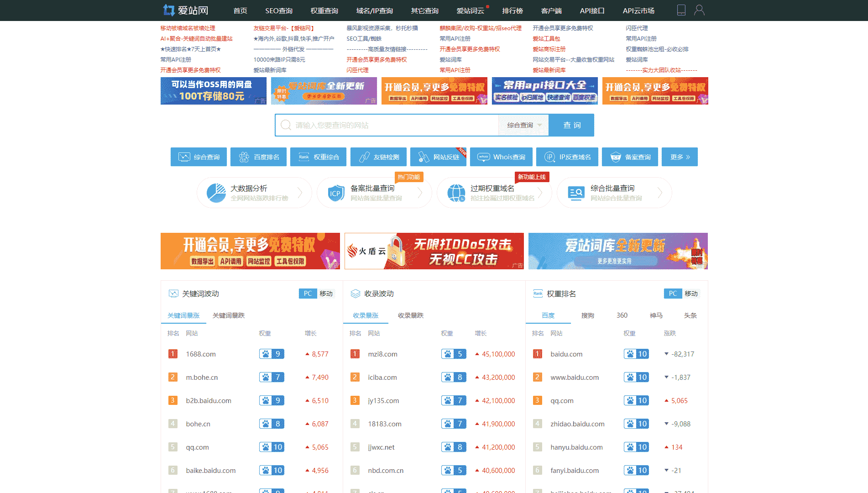
Task: Open the user account icon
Action: 699,10
